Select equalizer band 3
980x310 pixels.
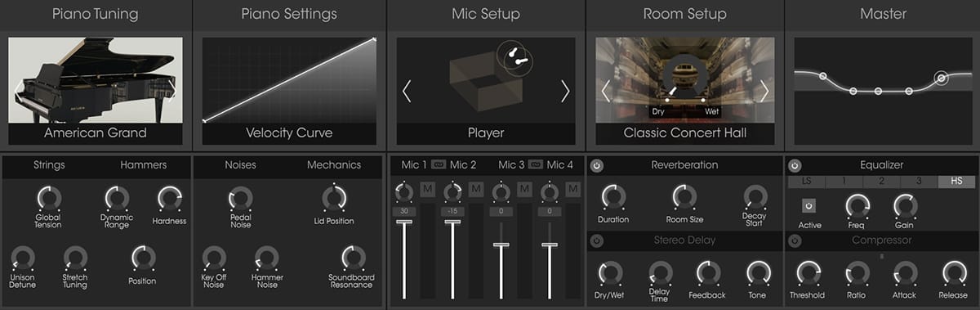[919, 182]
